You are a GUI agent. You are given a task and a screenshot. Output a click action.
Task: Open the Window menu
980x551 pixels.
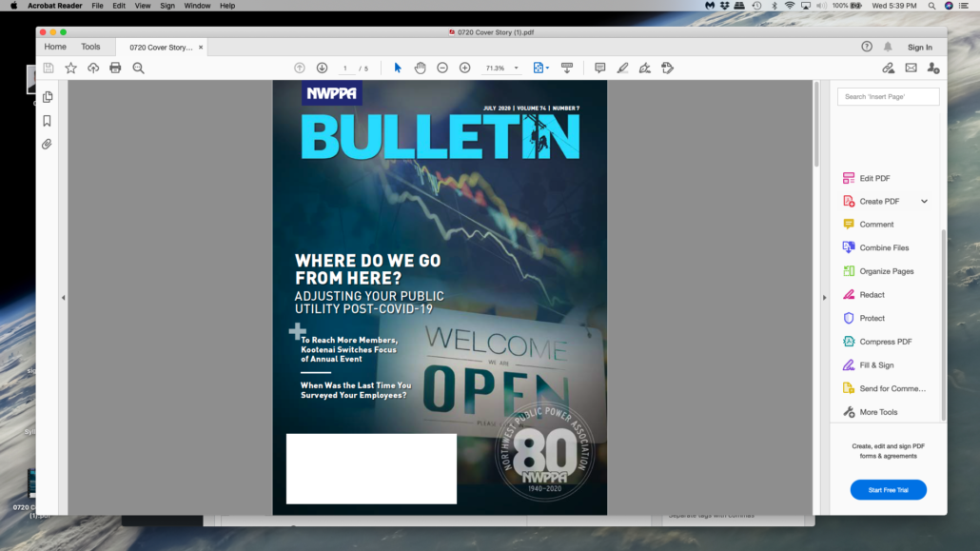[x=197, y=6]
